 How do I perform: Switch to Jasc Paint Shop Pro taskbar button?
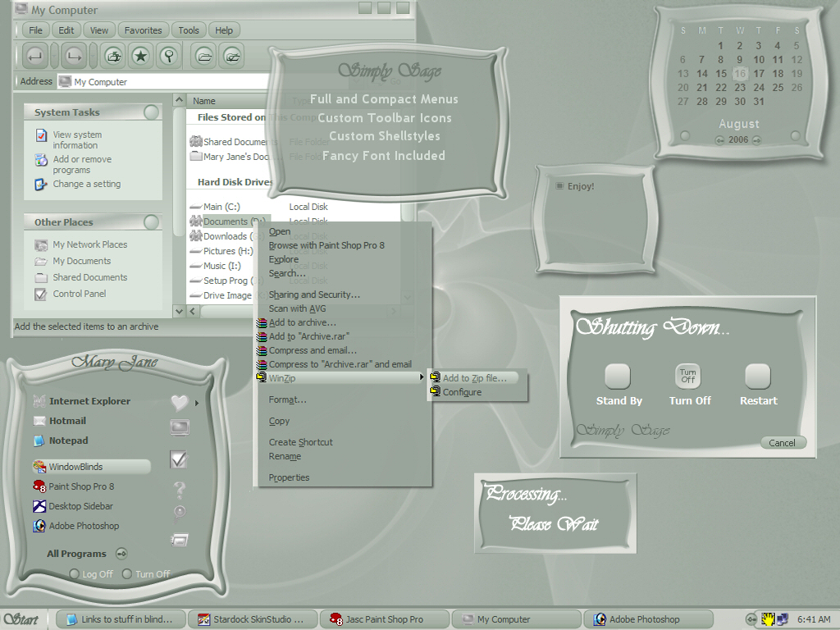tap(384, 619)
